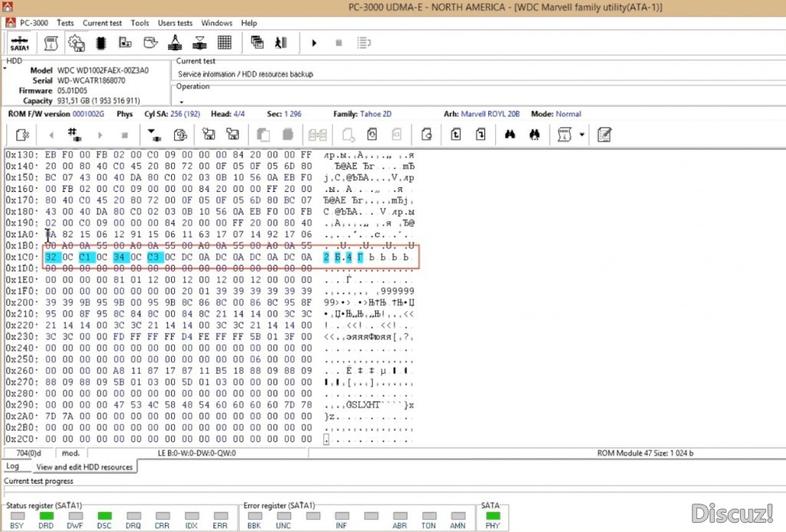
Task: Start test with the play arrow
Action: click(314, 43)
